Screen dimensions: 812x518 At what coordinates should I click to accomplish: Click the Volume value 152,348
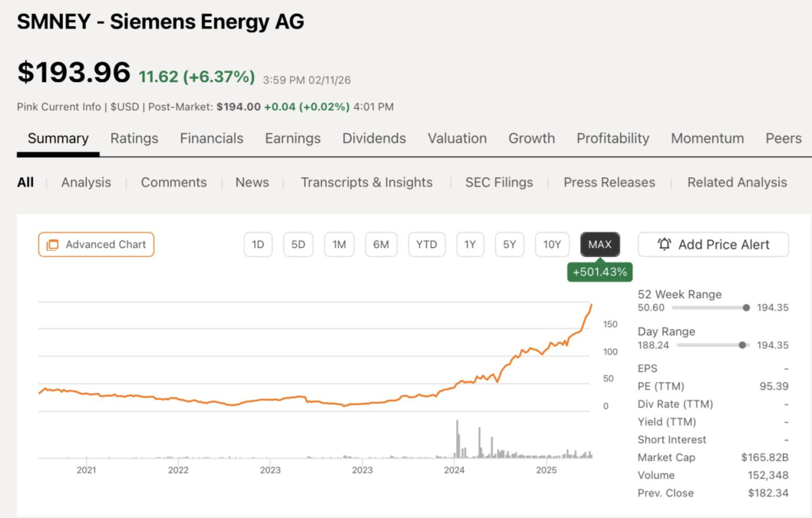(x=768, y=475)
